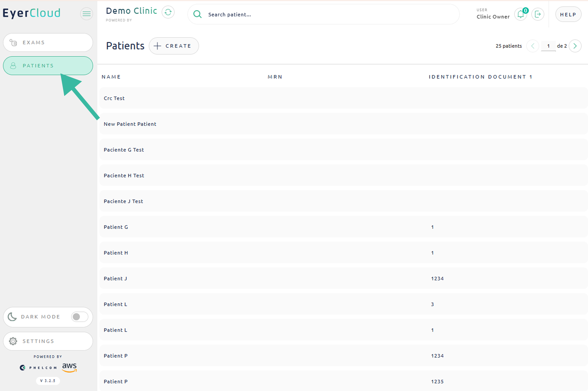
Task: Click the search magnifier icon
Action: pos(197,14)
